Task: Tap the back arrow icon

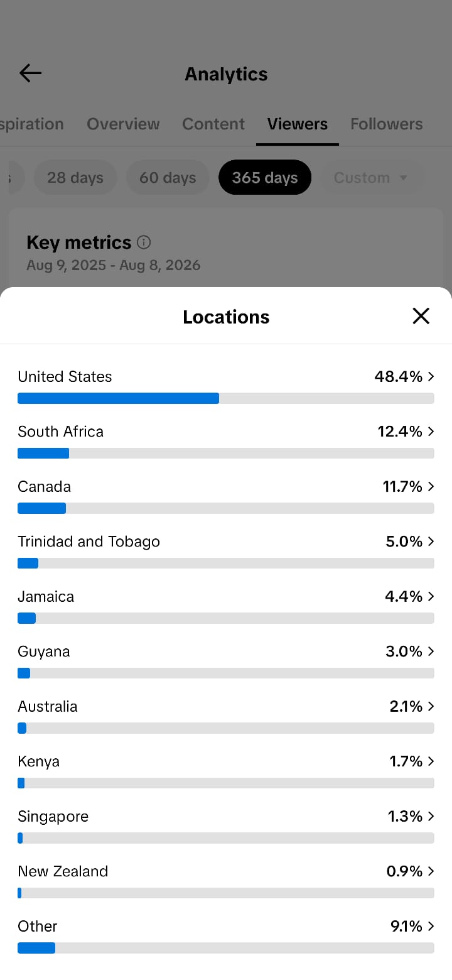Action: 30,73
